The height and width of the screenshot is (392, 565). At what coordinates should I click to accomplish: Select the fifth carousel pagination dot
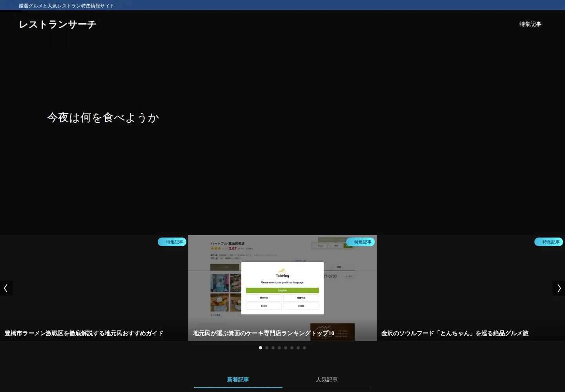[x=286, y=348]
